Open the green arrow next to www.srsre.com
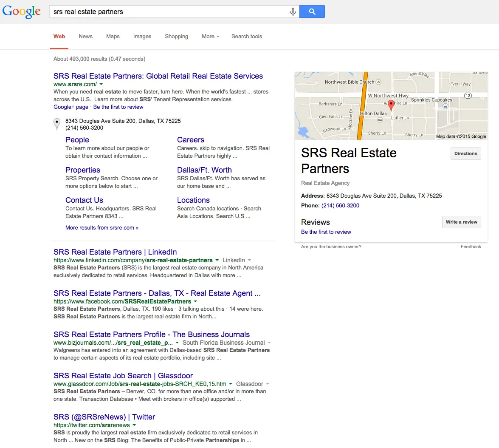Screen dimensions: 499x448 pyautogui.click(x=101, y=85)
